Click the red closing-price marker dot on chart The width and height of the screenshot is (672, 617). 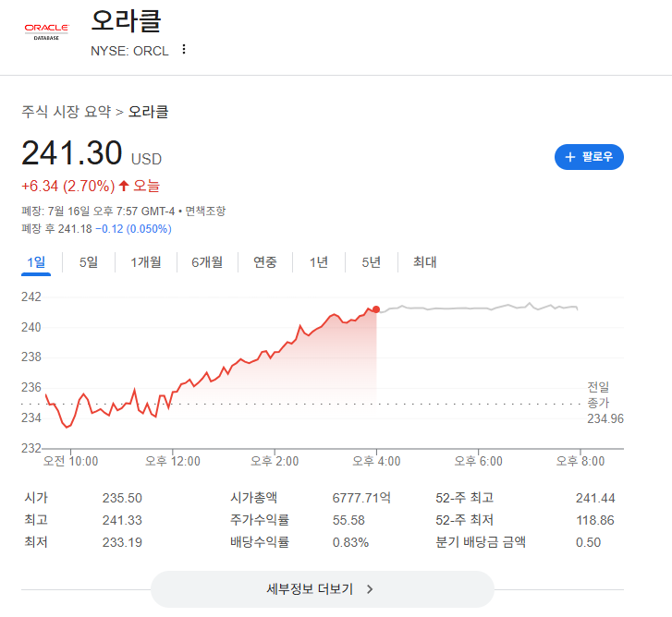(x=376, y=309)
